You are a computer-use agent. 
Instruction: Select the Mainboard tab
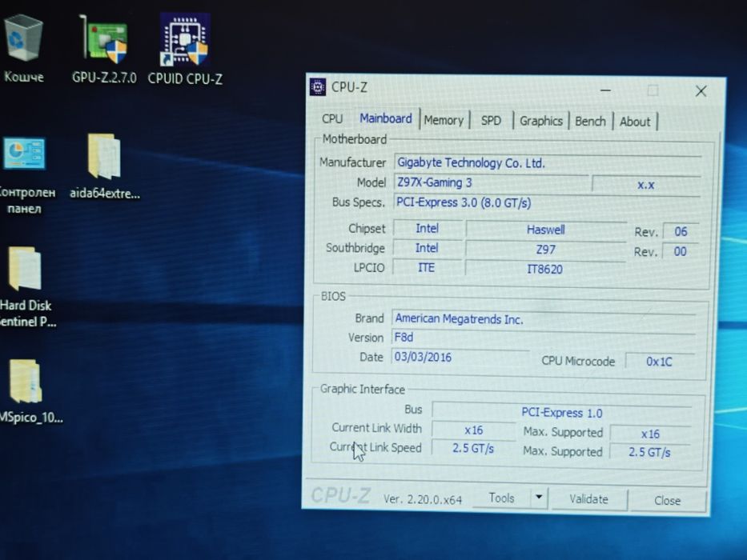[386, 118]
